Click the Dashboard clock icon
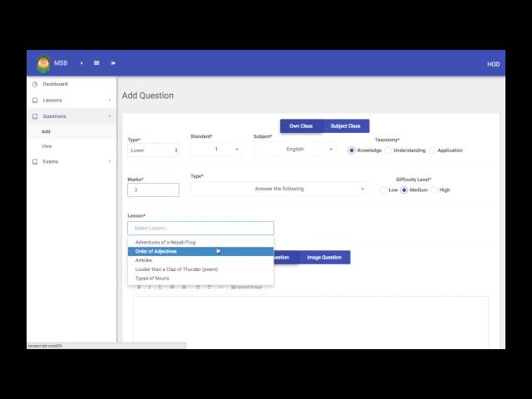Screen dimensions: 532x399 coord(35,84)
